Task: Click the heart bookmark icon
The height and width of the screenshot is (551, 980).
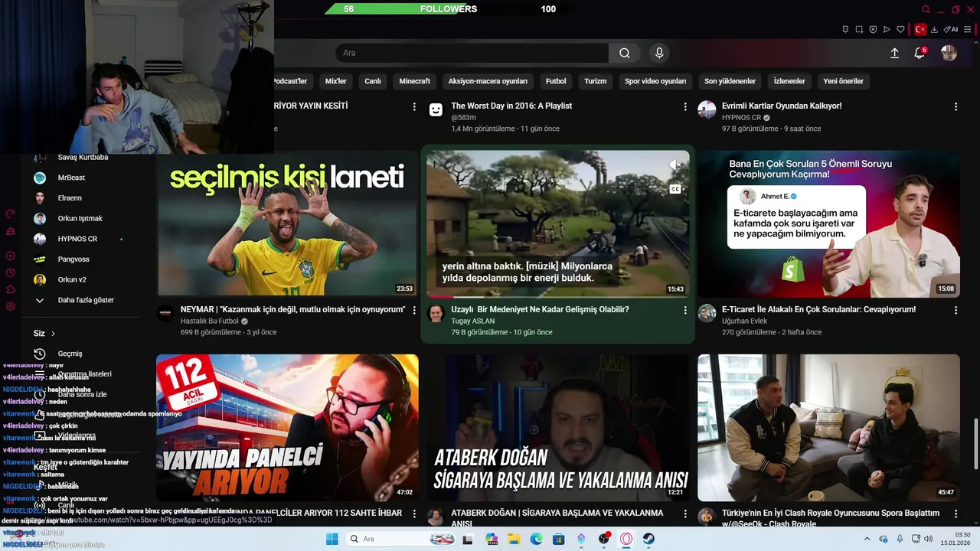Action: click(900, 30)
